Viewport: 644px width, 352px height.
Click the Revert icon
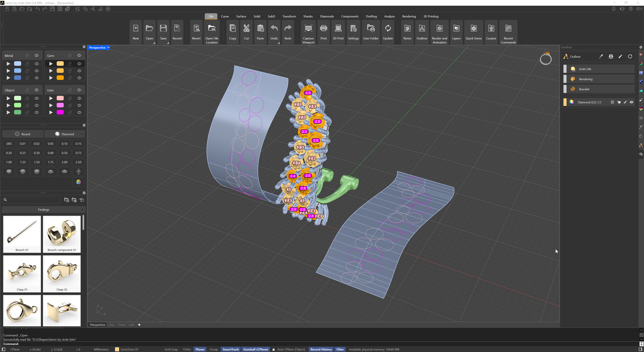pos(196,32)
